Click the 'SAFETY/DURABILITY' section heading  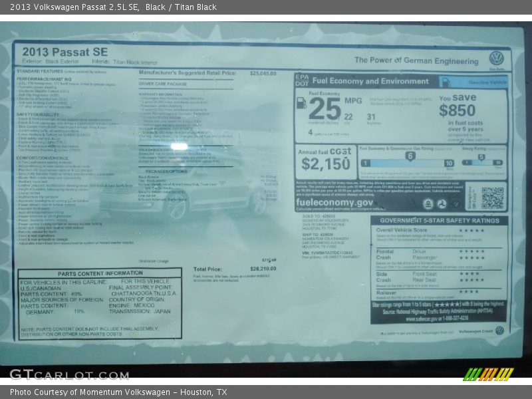pyautogui.click(x=38, y=114)
